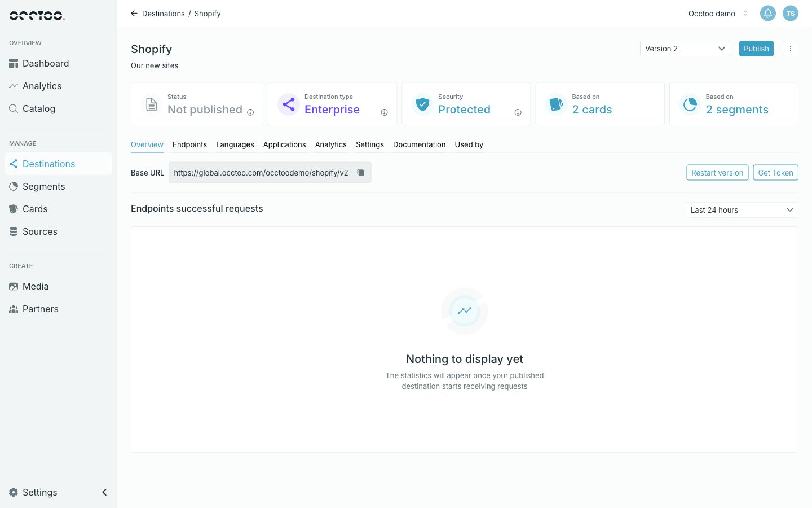812x508 pixels.
Task: Click the Endpoints successful requests heading
Action: point(197,208)
